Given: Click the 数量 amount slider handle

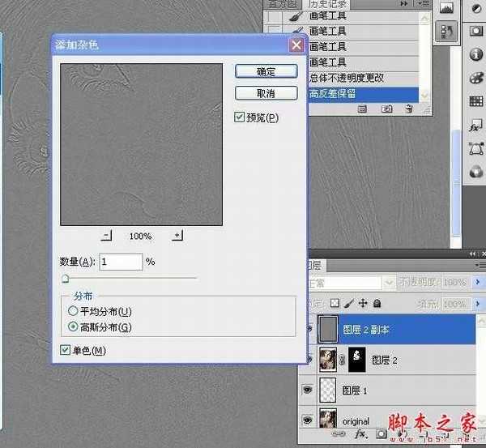Looking at the screenshot, I should point(65,278).
